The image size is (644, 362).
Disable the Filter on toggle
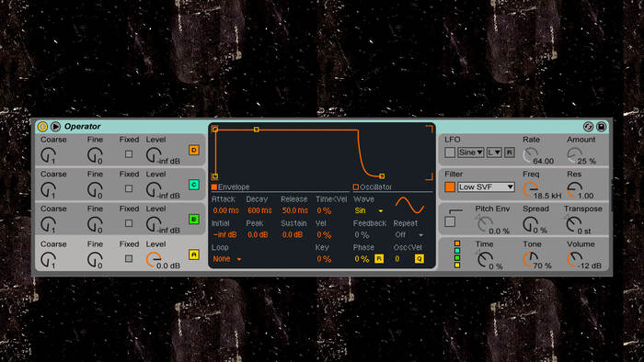(450, 187)
